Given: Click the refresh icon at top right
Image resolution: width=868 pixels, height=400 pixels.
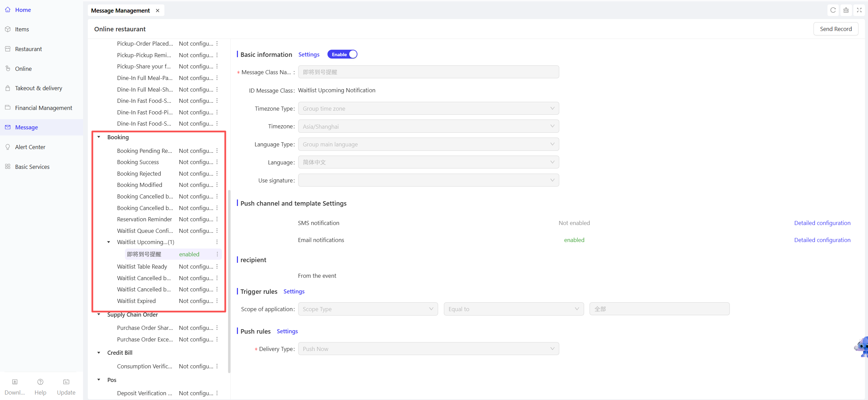Looking at the screenshot, I should tap(833, 10).
